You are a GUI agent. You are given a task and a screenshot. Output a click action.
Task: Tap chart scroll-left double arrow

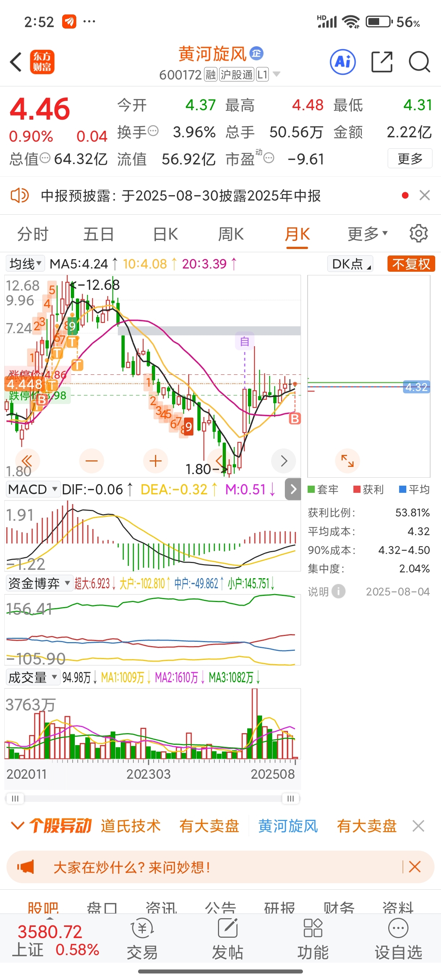pyautogui.click(x=27, y=461)
